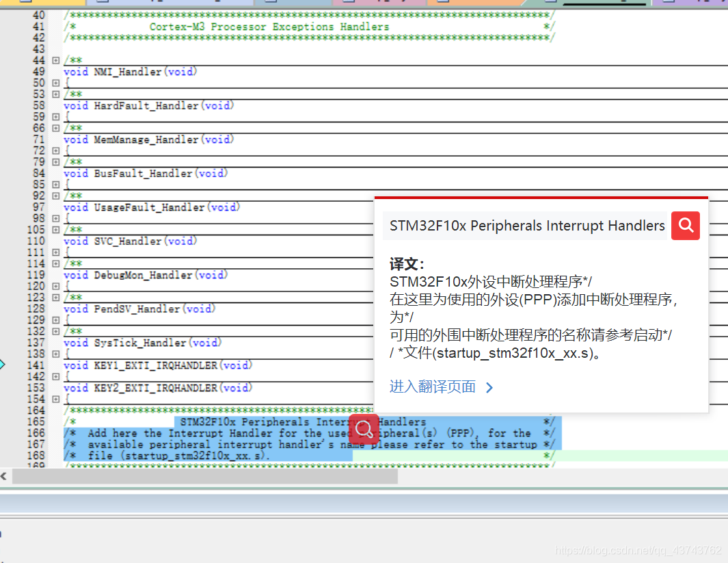This screenshot has width=728, height=563.
Task: Click the highlighted comment on line 166
Action: [x=309, y=434]
